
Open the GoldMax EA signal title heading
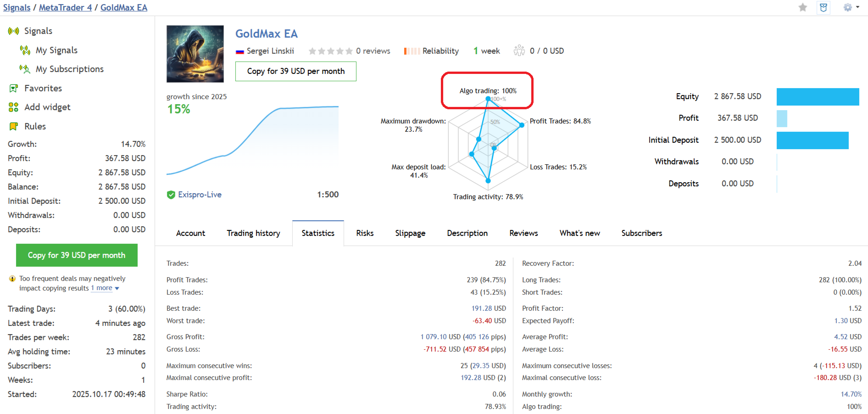267,34
